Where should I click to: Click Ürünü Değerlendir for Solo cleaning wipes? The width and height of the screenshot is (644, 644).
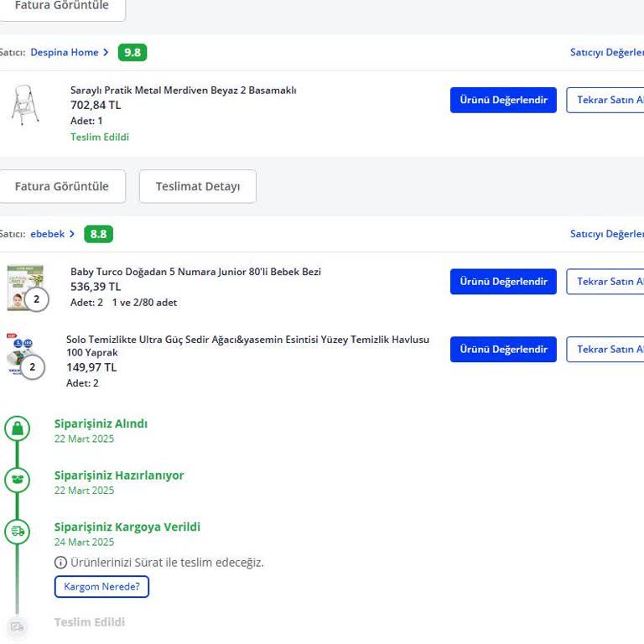click(503, 349)
